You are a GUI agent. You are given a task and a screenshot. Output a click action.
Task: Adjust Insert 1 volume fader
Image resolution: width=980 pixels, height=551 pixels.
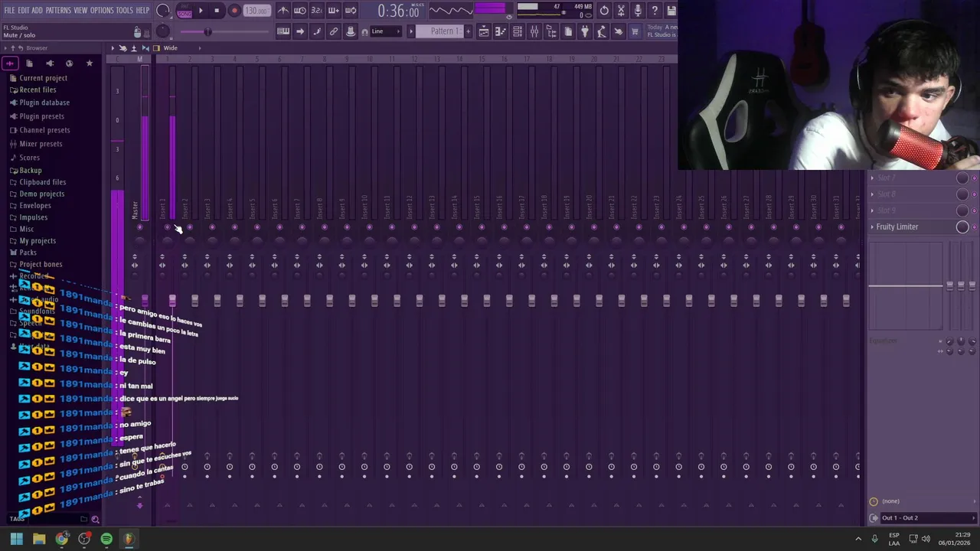tap(172, 301)
